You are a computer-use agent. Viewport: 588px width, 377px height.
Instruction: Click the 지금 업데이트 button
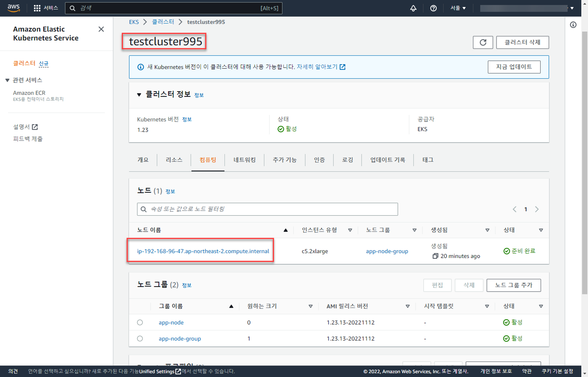(514, 67)
